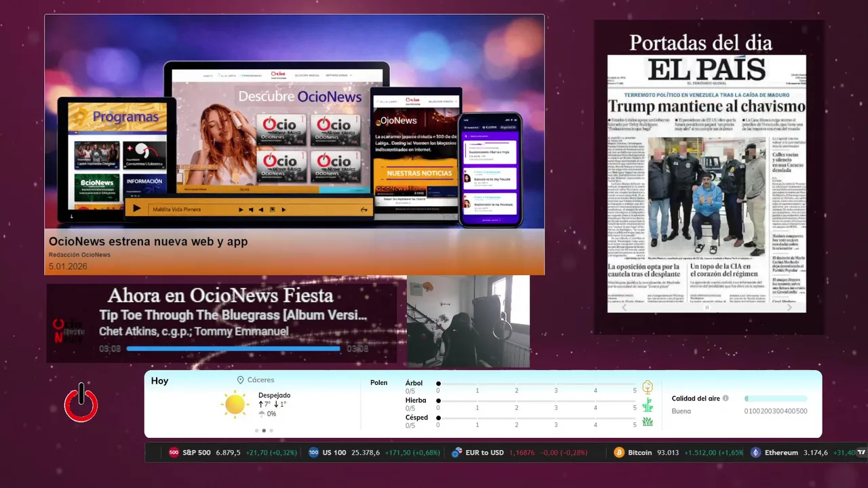Click the EL PAÍS newspaper masthead
The image size is (868, 488).
pos(707,70)
